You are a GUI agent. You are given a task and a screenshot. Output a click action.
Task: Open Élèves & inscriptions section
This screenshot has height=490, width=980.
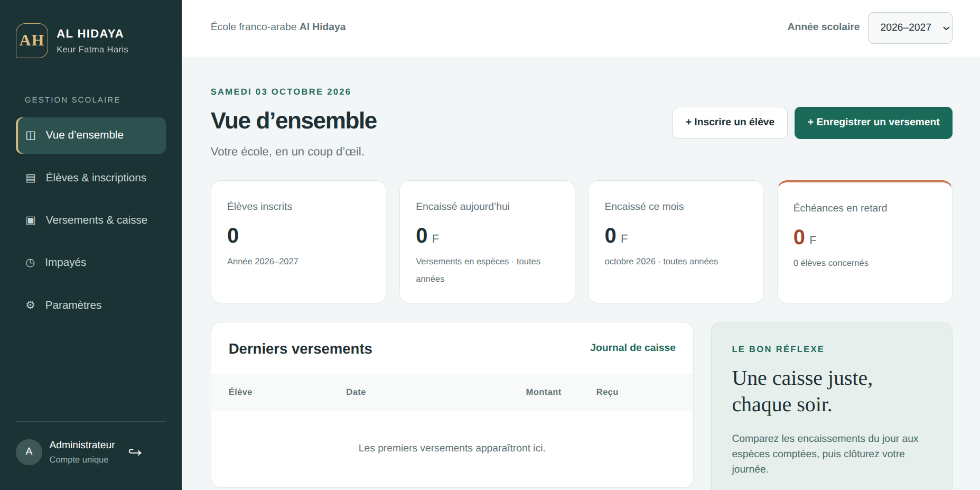click(x=91, y=178)
